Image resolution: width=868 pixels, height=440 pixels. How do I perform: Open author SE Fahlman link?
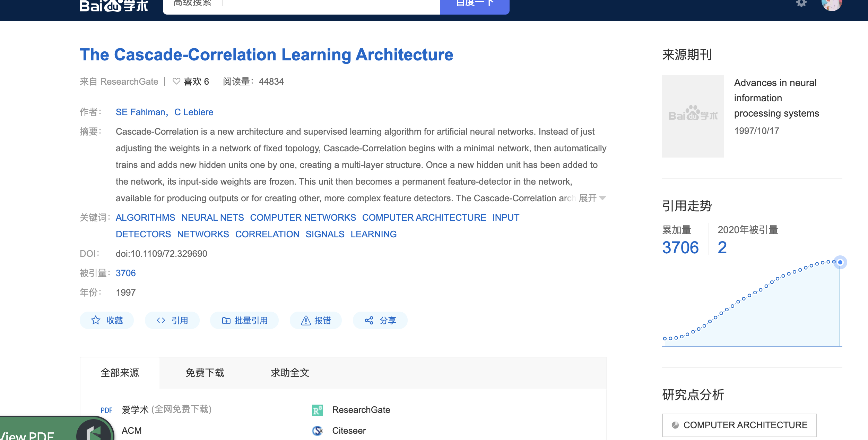[x=141, y=112]
